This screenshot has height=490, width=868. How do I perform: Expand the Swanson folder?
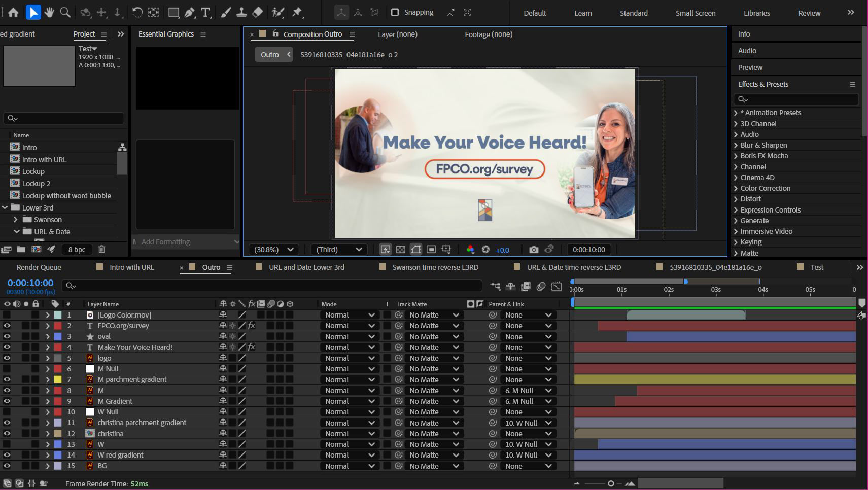[x=15, y=220]
